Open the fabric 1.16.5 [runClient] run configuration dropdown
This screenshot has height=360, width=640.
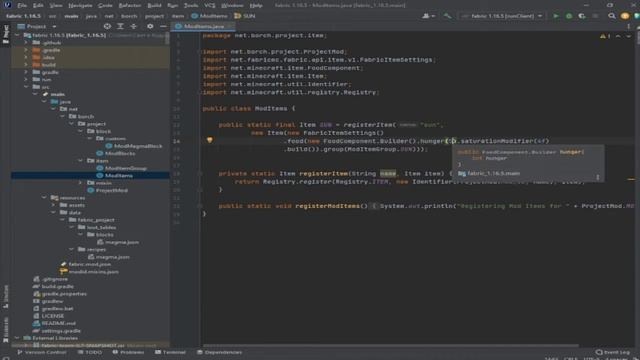pyautogui.click(x=502, y=16)
